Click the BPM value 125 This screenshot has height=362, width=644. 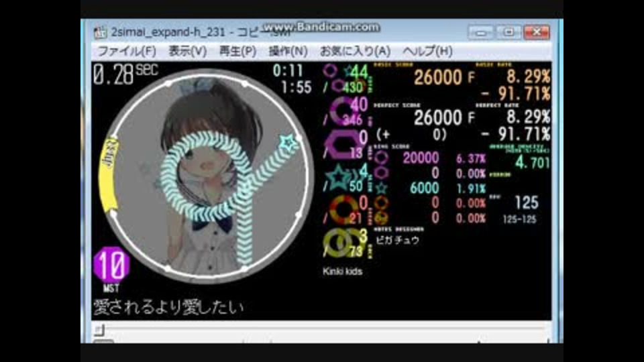pyautogui.click(x=527, y=202)
